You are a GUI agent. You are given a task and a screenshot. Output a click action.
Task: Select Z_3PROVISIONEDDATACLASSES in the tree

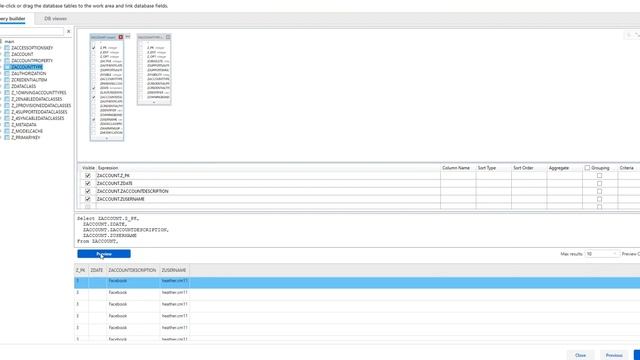click(x=41, y=105)
